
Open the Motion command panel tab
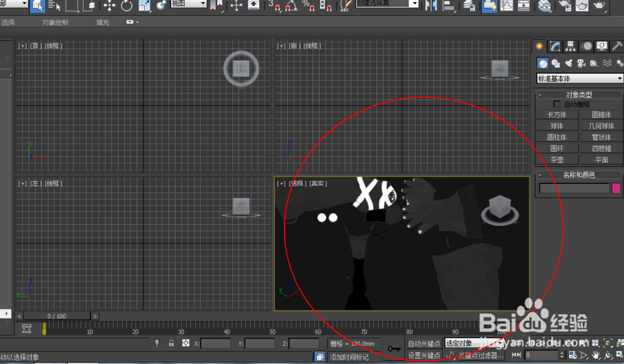click(x=586, y=47)
